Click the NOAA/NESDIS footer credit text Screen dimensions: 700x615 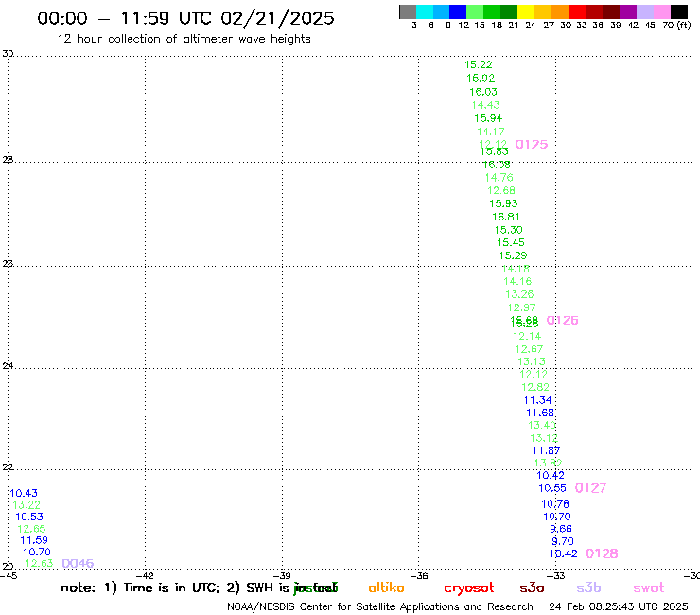click(x=380, y=606)
